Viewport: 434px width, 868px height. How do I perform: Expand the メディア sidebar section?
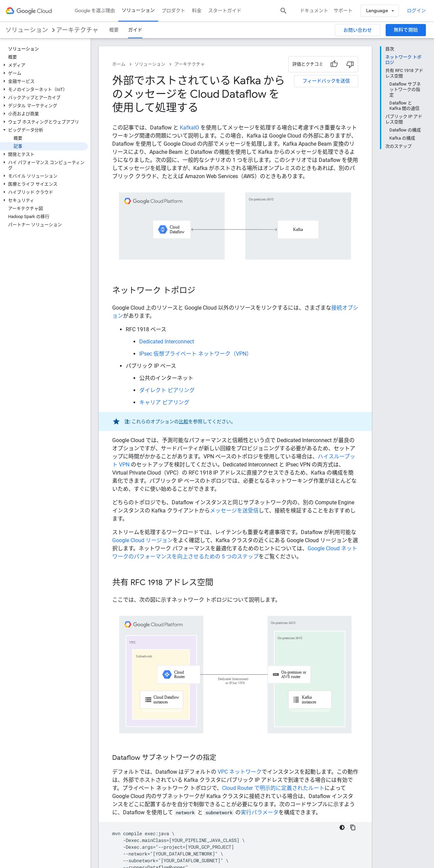[4, 65]
